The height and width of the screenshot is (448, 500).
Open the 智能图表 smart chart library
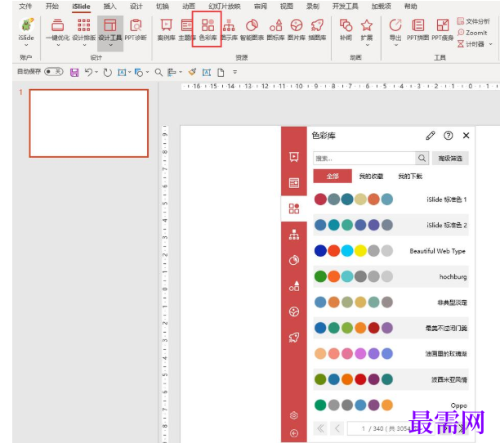point(252,29)
